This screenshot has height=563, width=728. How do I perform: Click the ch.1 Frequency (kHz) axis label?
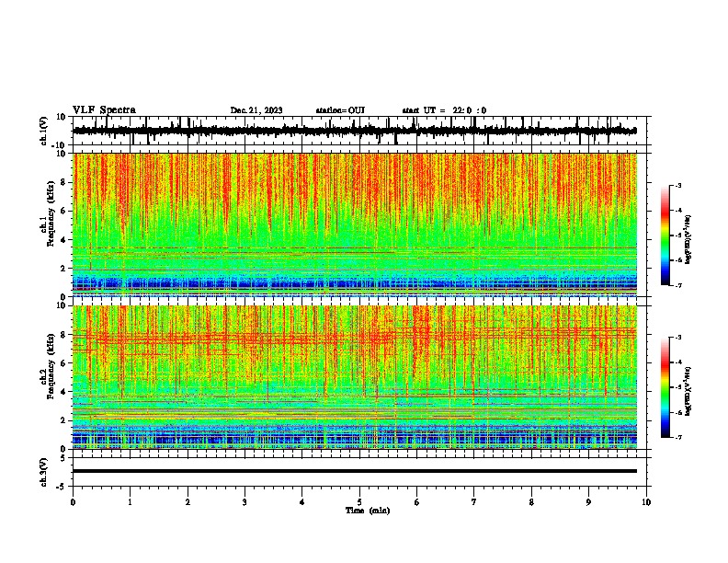(x=48, y=213)
